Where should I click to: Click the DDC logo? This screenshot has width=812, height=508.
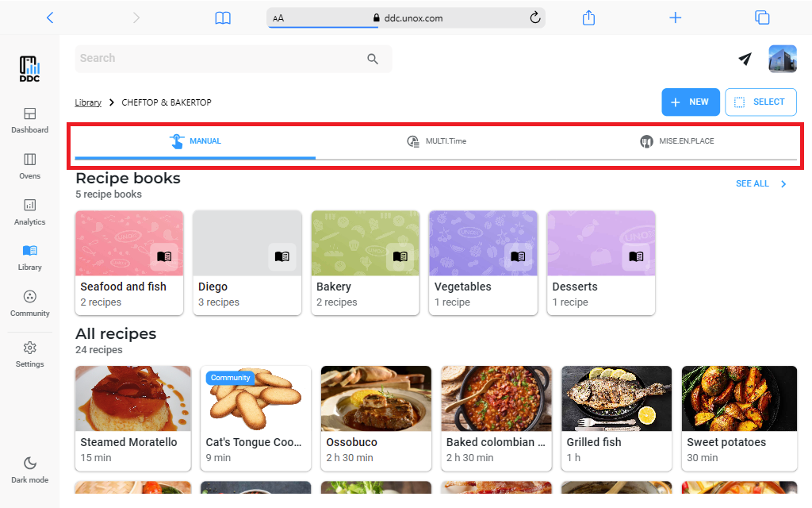point(29,69)
